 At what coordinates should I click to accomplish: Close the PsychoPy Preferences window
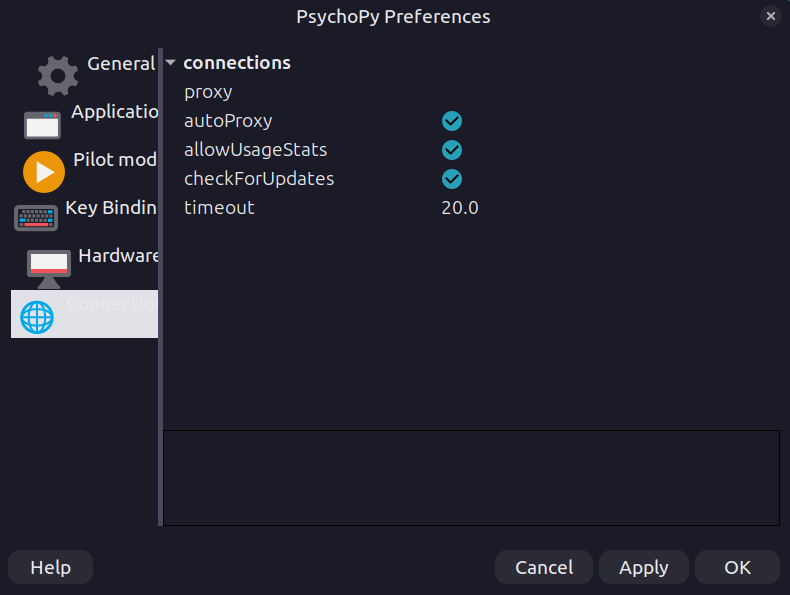point(770,16)
